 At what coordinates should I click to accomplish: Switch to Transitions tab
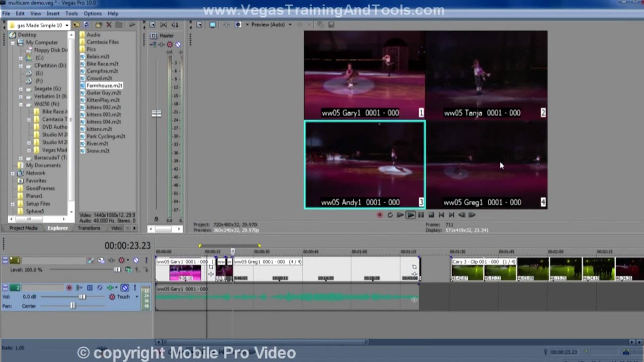89,228
